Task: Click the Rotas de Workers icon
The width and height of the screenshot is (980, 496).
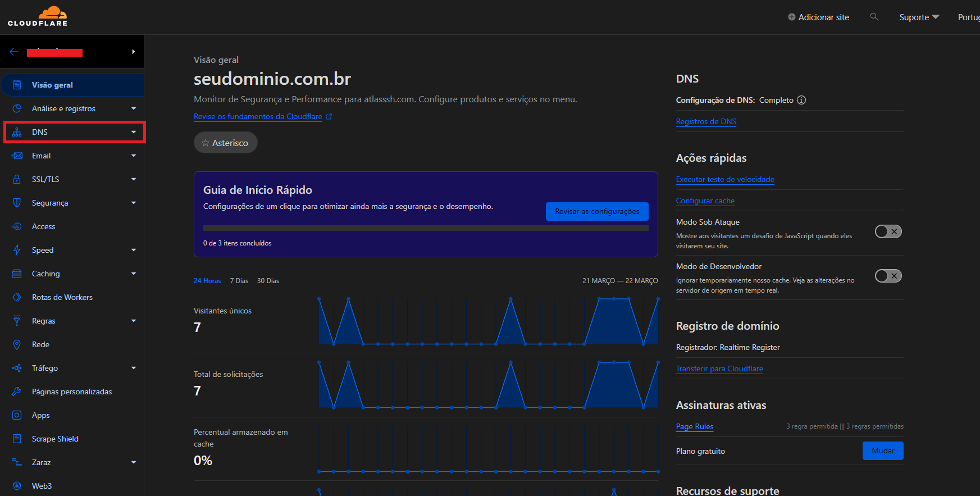Action: [17, 297]
